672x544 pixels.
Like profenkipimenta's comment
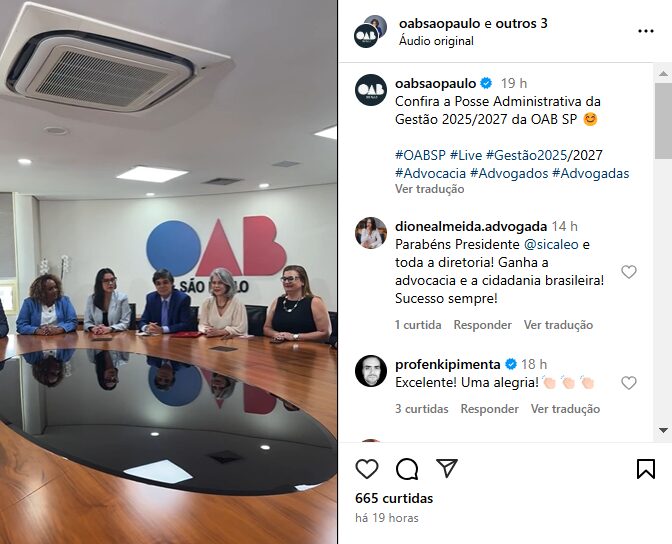pyautogui.click(x=629, y=382)
